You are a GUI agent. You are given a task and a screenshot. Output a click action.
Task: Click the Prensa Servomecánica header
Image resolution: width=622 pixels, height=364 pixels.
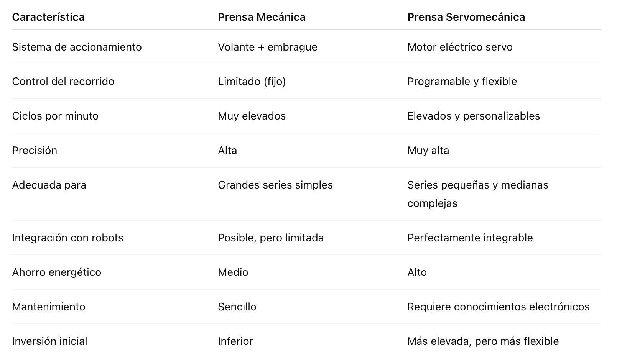pyautogui.click(x=466, y=17)
